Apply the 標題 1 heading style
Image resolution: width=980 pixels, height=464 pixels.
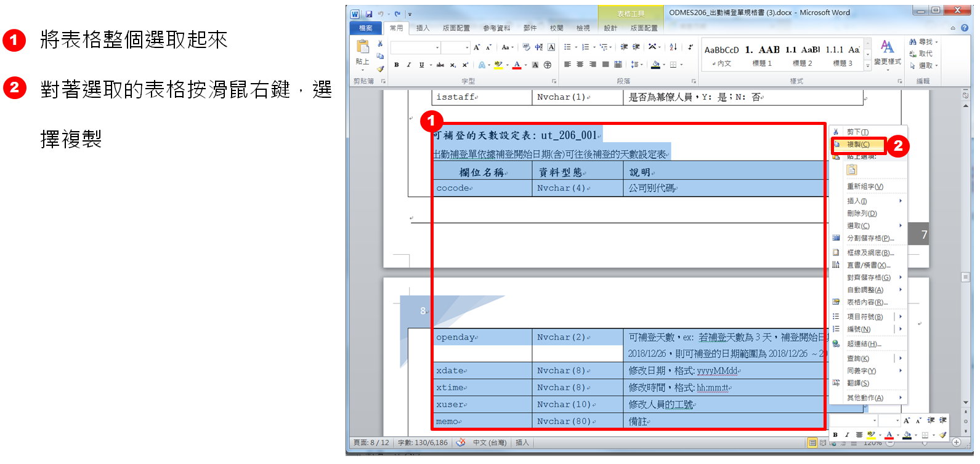762,54
